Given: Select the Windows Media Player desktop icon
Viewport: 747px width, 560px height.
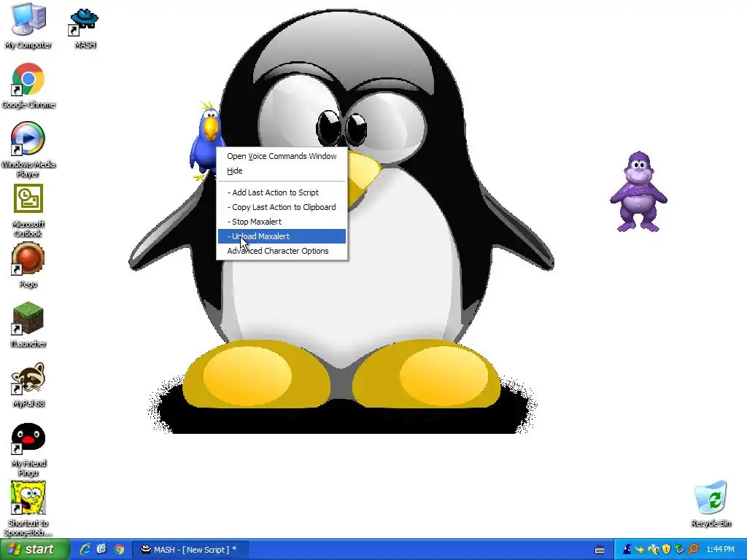Looking at the screenshot, I should [x=28, y=139].
